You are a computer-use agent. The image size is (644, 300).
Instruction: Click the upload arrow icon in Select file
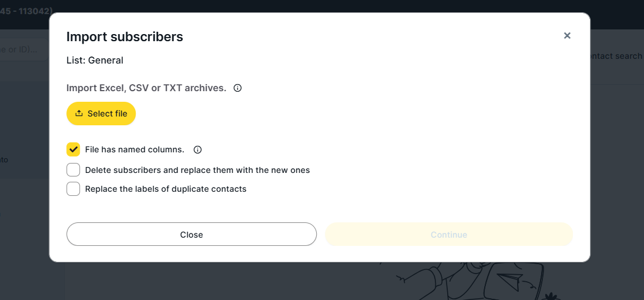coord(79,114)
